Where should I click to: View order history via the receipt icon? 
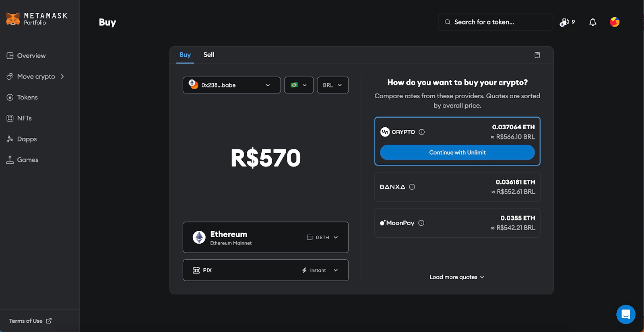(537, 55)
